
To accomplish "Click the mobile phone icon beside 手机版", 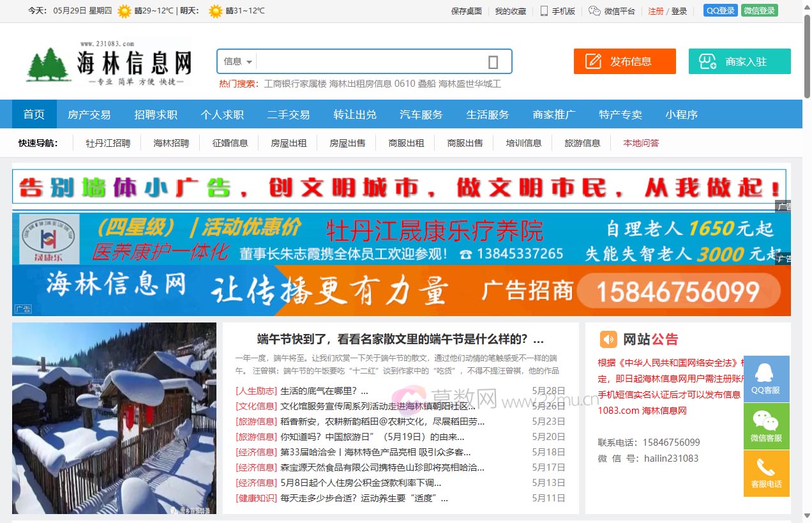I will (544, 10).
